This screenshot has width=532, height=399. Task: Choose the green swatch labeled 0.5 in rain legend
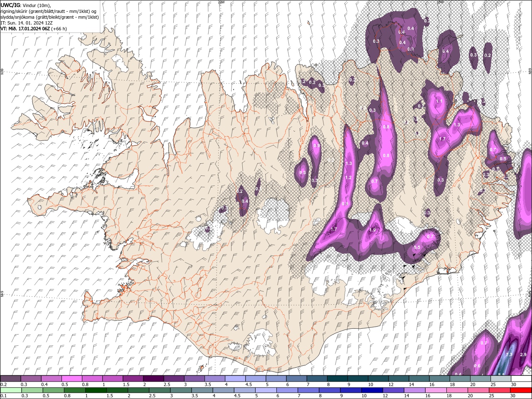53,390
